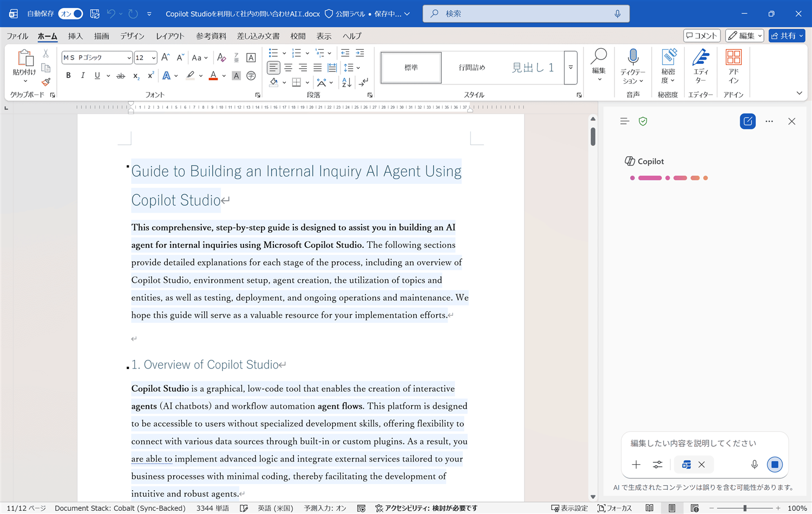Switch to the 挿入 tab
812x514 pixels.
pyautogui.click(x=75, y=36)
